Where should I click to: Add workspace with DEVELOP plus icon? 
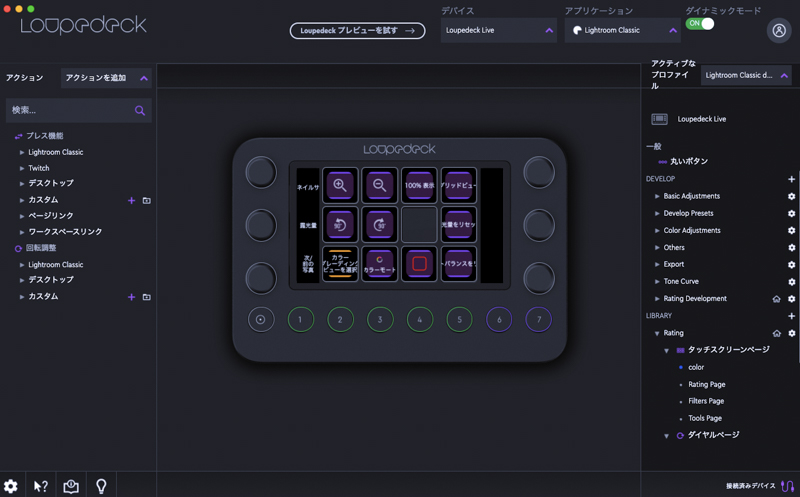(x=791, y=179)
